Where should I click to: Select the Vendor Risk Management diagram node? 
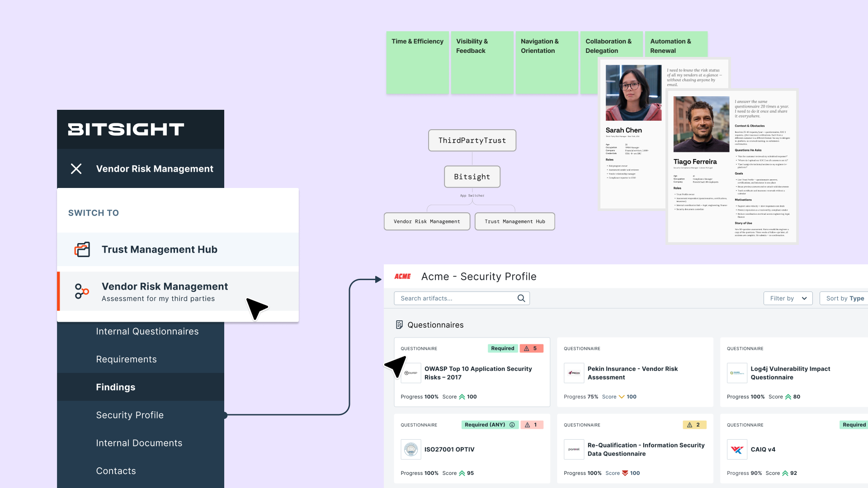pyautogui.click(x=427, y=221)
